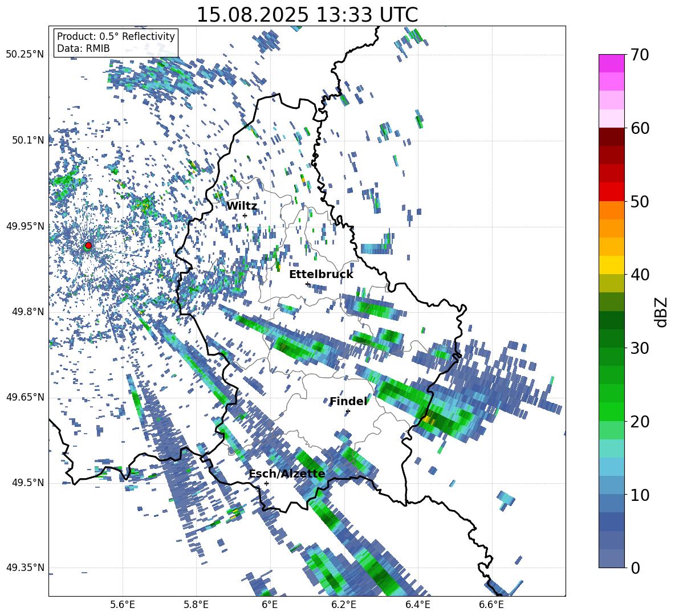Click the colorbar tick label 30
Image resolution: width=675 pixels, height=616 pixels.
640,348
